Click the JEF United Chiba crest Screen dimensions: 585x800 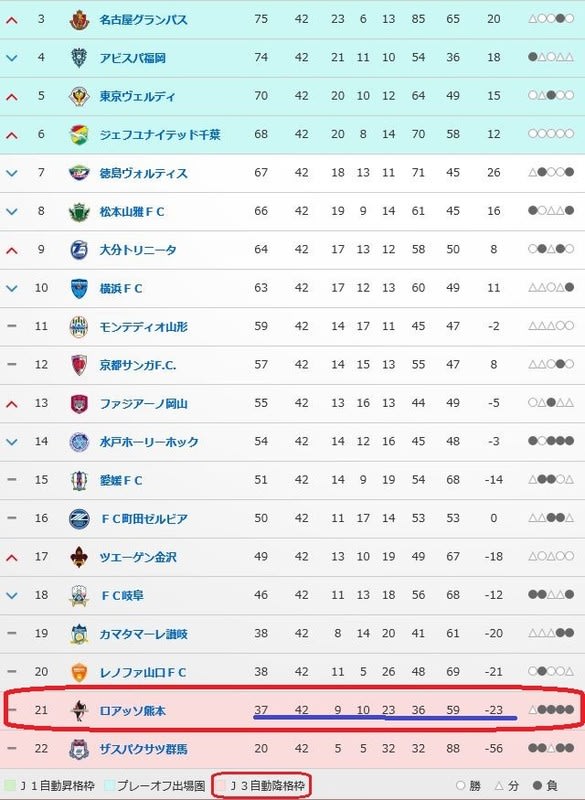click(x=79, y=135)
